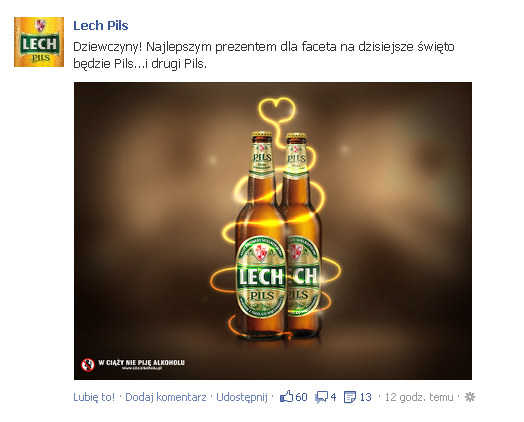Click the front bottle's LECH PILS label
524x422 pixels.
[261, 277]
